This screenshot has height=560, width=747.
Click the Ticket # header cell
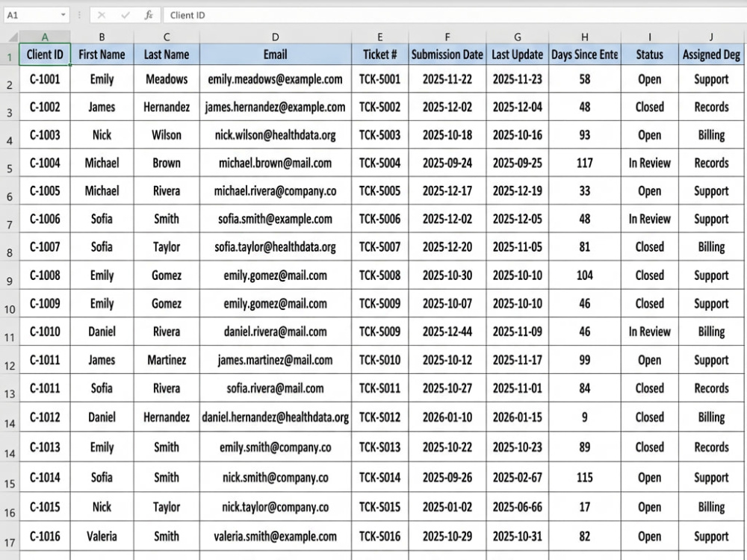[x=379, y=55]
